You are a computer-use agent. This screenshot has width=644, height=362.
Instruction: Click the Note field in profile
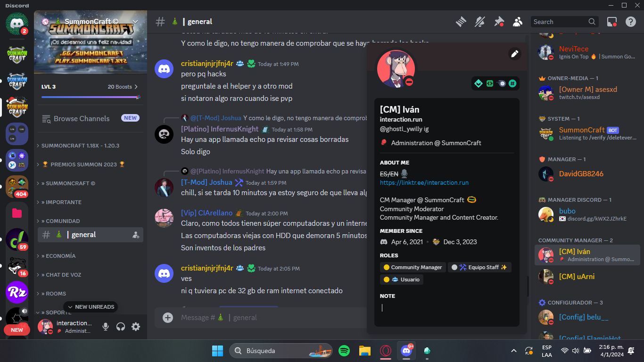(447, 308)
